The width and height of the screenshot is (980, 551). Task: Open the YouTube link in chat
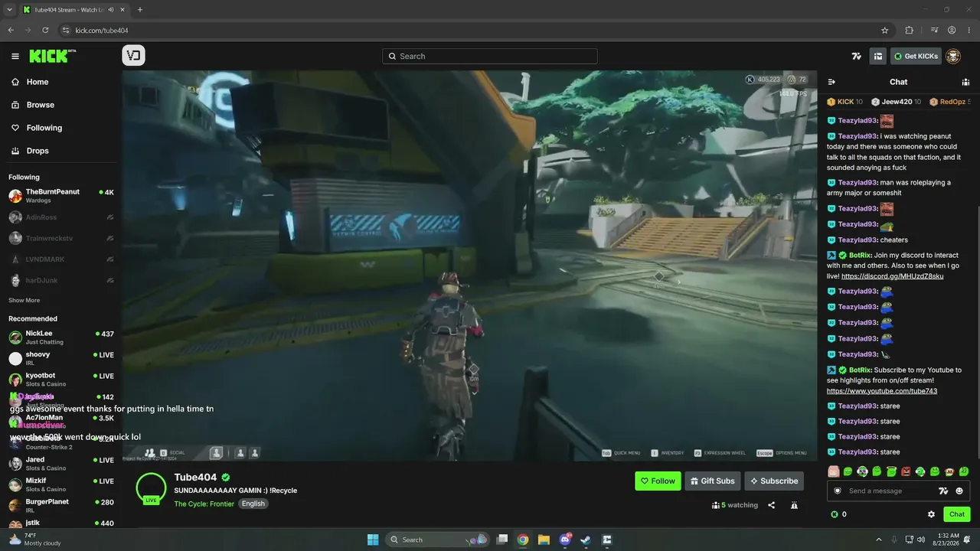(x=882, y=391)
